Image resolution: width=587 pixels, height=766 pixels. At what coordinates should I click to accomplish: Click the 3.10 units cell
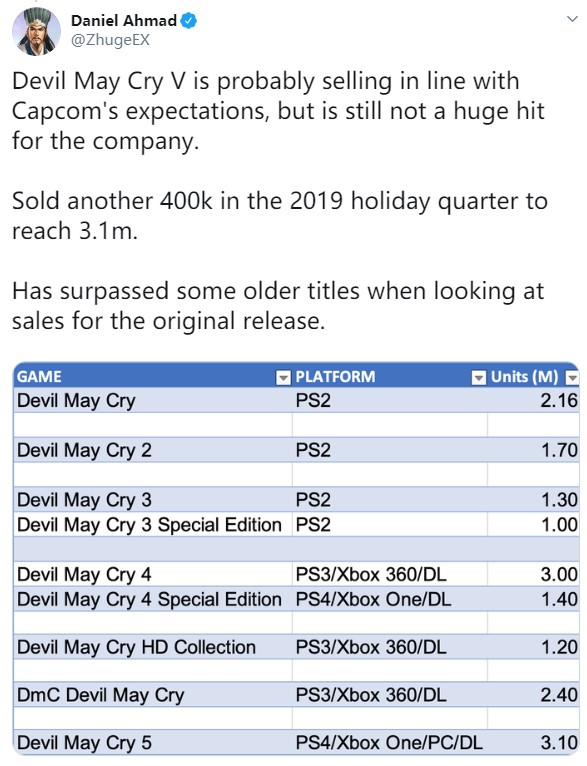(533, 743)
